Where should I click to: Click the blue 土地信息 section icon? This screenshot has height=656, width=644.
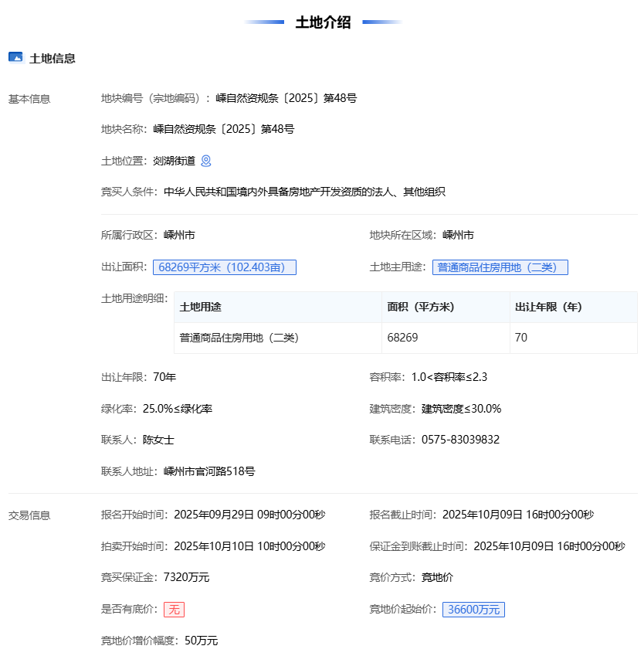15,57
